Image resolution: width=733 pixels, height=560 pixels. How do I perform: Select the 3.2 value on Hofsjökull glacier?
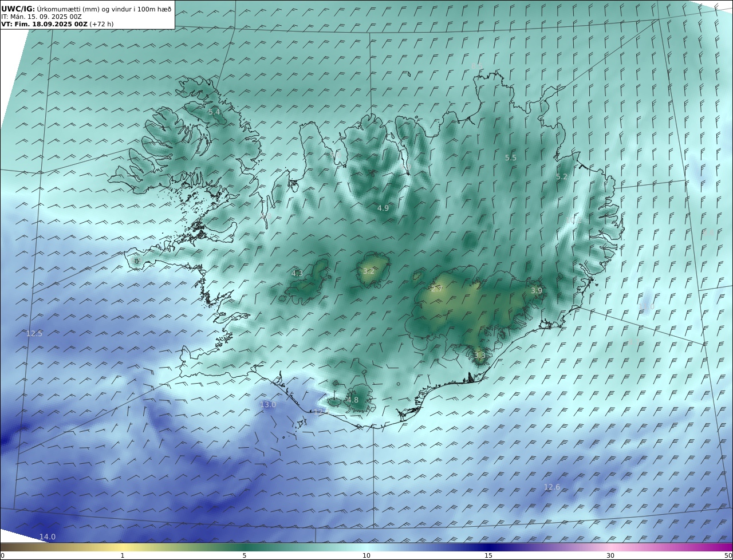click(368, 271)
